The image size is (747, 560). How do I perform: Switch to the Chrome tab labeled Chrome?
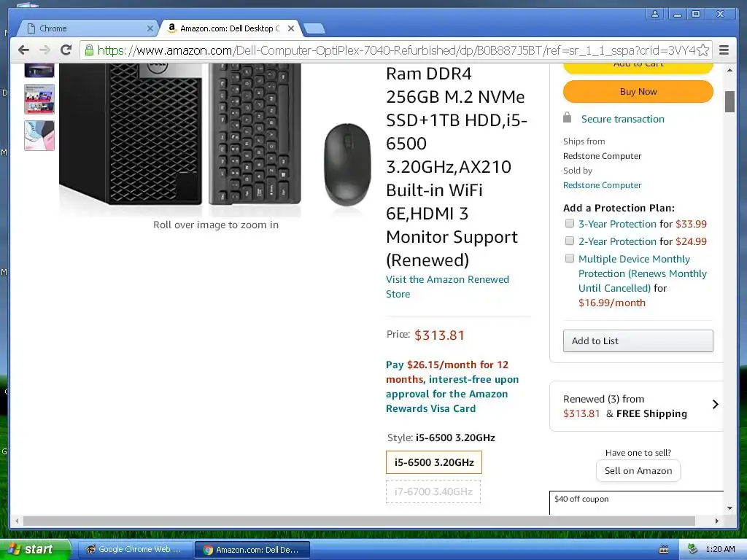click(88, 28)
